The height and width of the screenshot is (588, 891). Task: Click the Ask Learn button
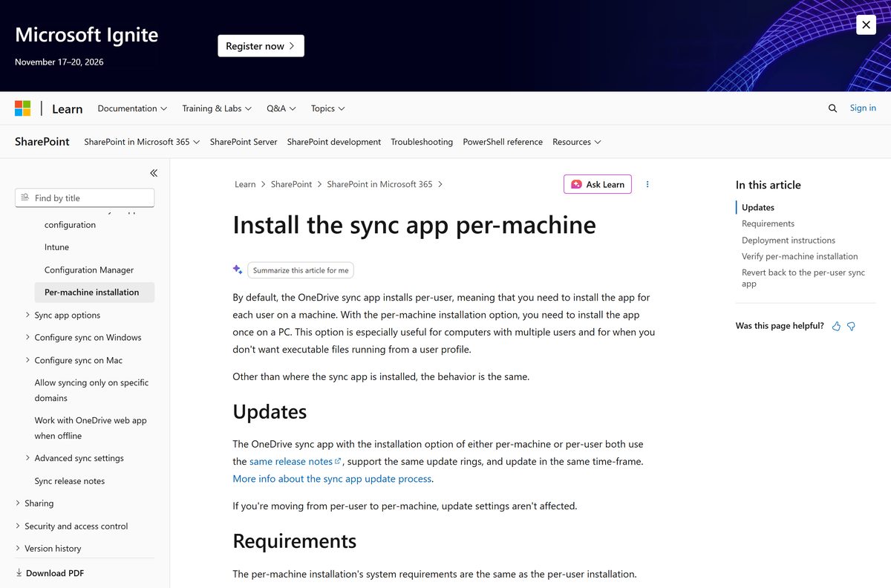click(x=598, y=184)
